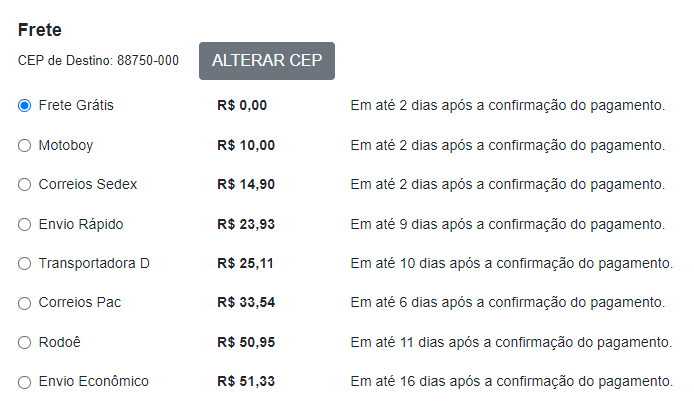Click the Correios Sedex label

pos(88,184)
